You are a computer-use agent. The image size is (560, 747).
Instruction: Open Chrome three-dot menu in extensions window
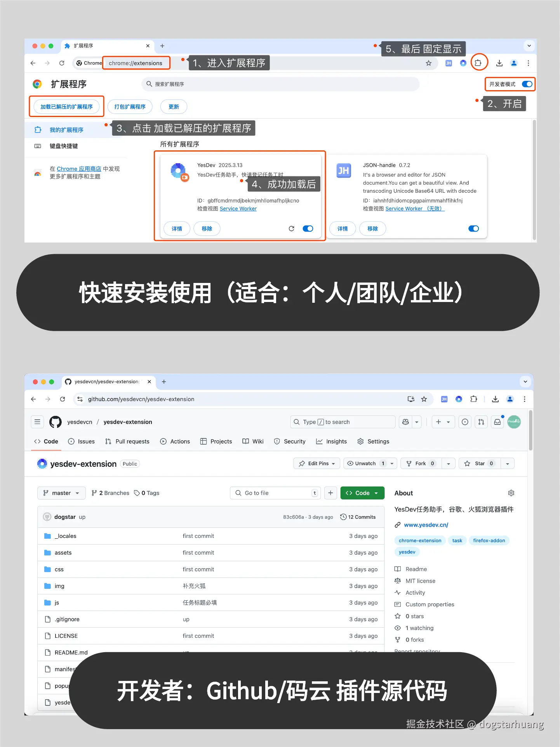pos(528,63)
